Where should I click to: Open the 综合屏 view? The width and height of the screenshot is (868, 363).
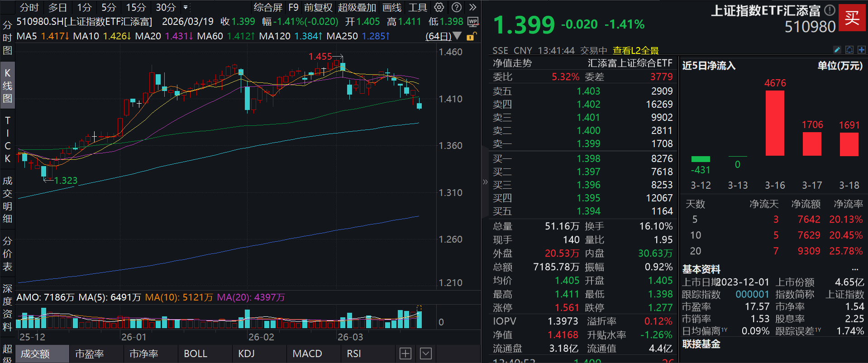(268, 7)
